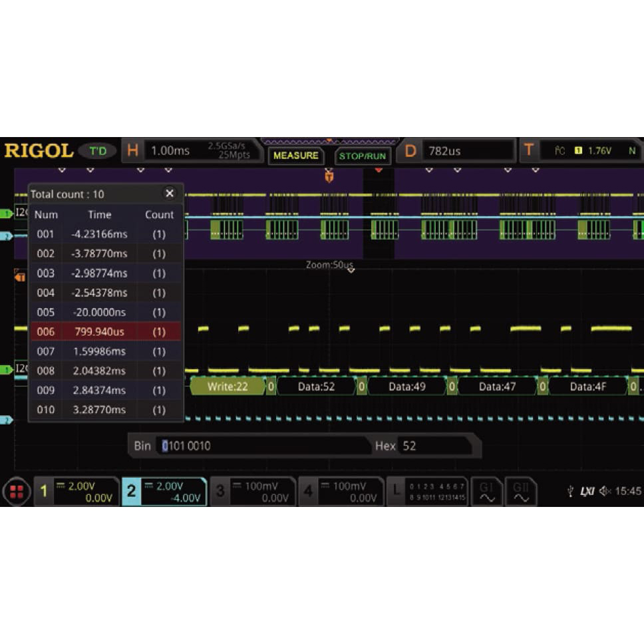Image resolution: width=644 pixels, height=644 pixels.
Task: Close the Total count event table
Action: (x=170, y=194)
